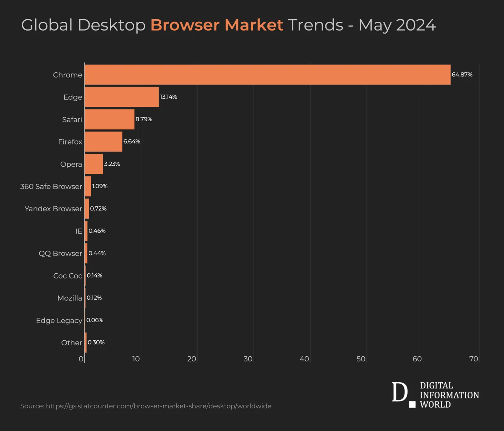Viewport: 504px width, 431px height.
Task: Click the 'Opera' axis label
Action: tap(71, 165)
